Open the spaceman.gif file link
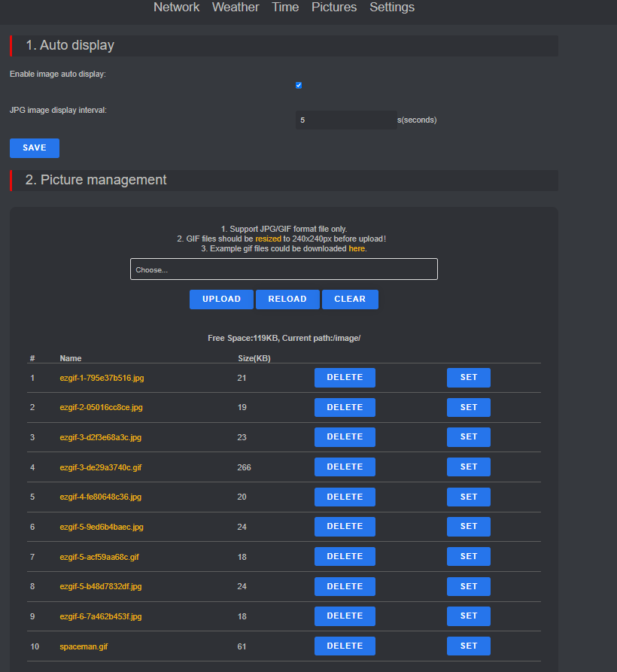This screenshot has width=617, height=672. click(84, 646)
